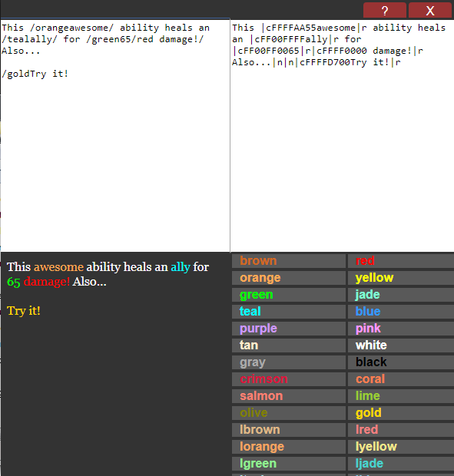
Task: Choose the purple color button
Action: (x=289, y=329)
